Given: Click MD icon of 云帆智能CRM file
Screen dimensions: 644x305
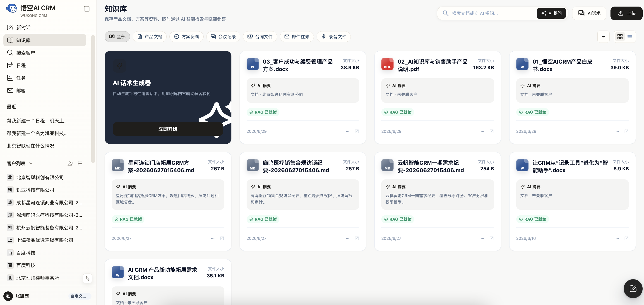Looking at the screenshot, I should (387, 165).
